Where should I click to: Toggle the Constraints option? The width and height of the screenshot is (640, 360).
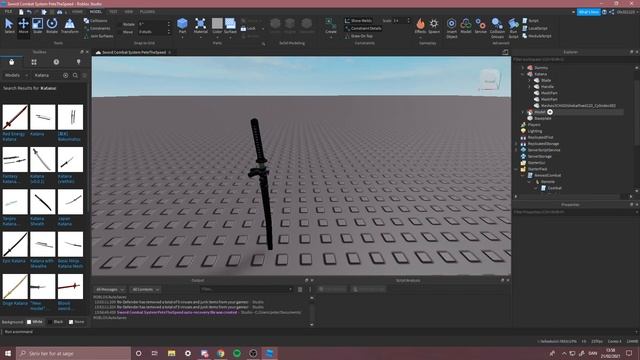coord(97,28)
